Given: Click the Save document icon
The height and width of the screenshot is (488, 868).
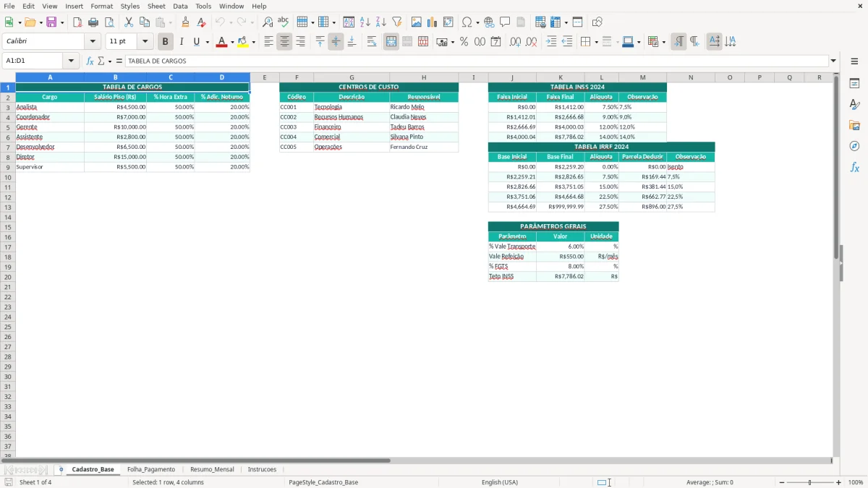Looking at the screenshot, I should pyautogui.click(x=51, y=22).
